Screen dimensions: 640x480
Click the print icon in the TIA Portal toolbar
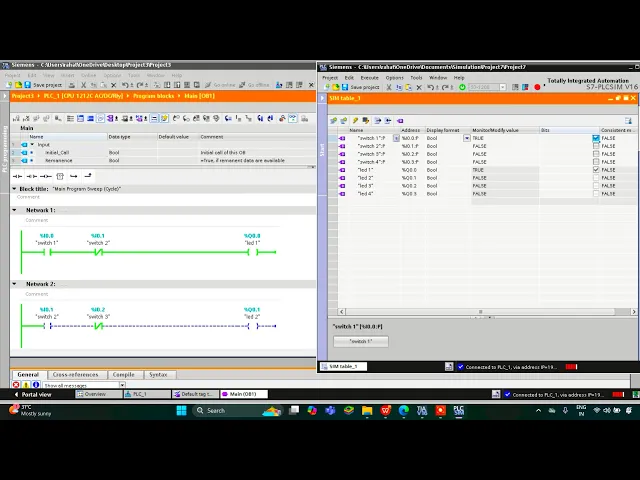click(72, 85)
